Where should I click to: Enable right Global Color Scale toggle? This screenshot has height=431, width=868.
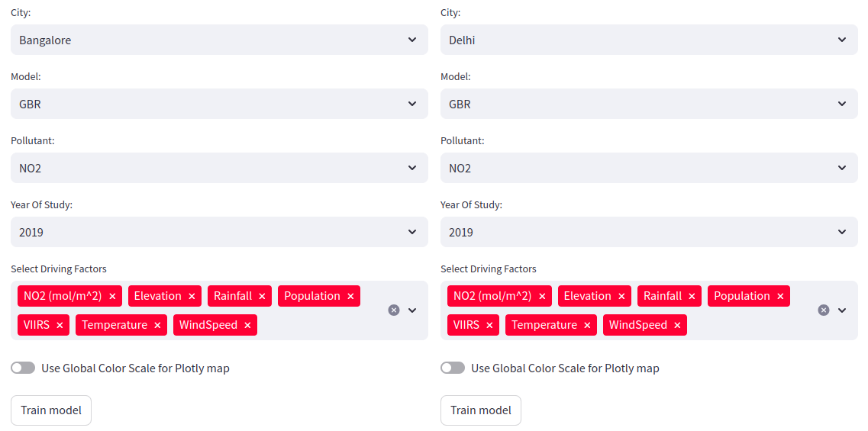453,368
